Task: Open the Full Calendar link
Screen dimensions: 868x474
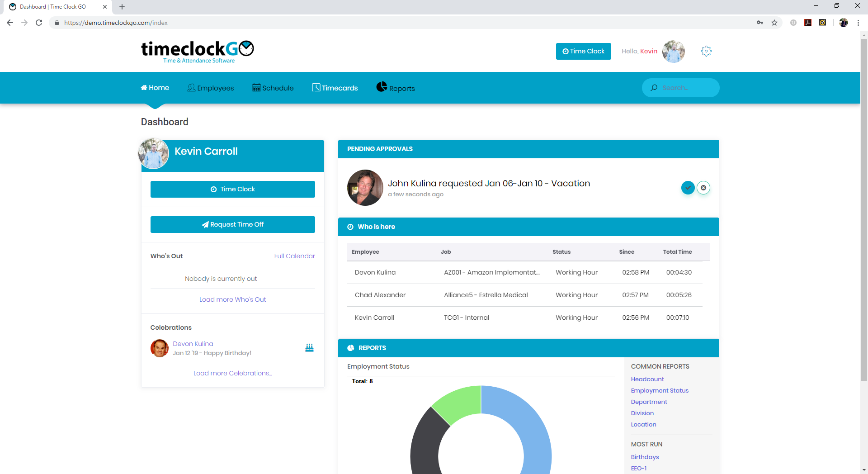Action: (x=295, y=256)
